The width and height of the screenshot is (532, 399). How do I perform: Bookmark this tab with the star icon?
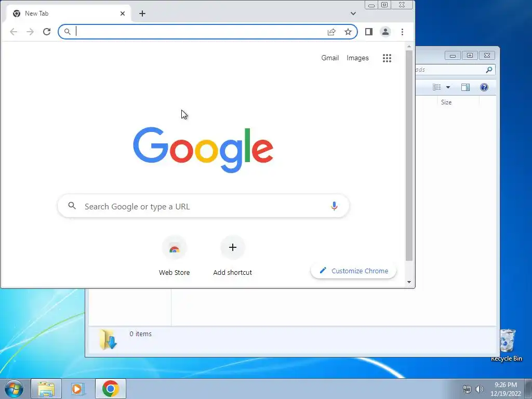point(348,32)
